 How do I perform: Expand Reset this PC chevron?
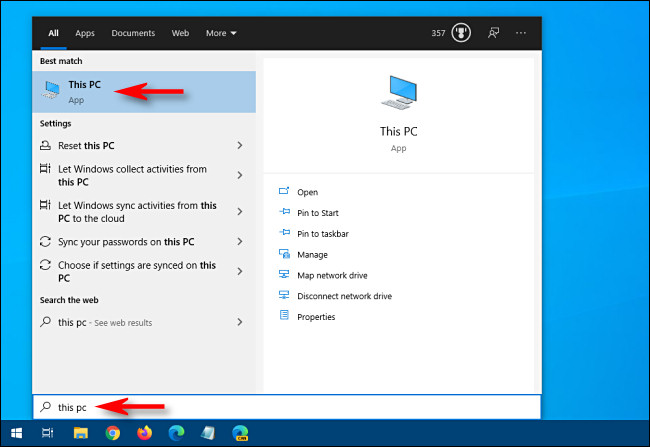coord(240,145)
